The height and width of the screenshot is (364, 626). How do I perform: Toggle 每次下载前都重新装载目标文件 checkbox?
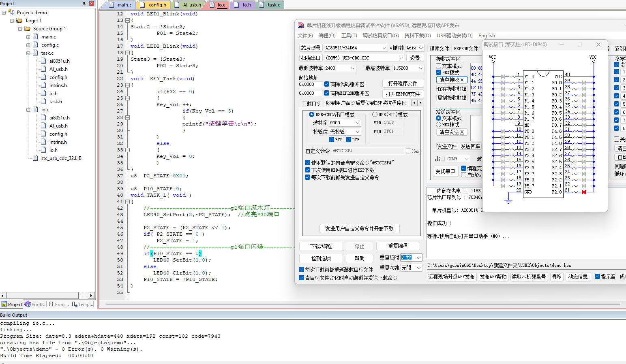[x=302, y=270]
